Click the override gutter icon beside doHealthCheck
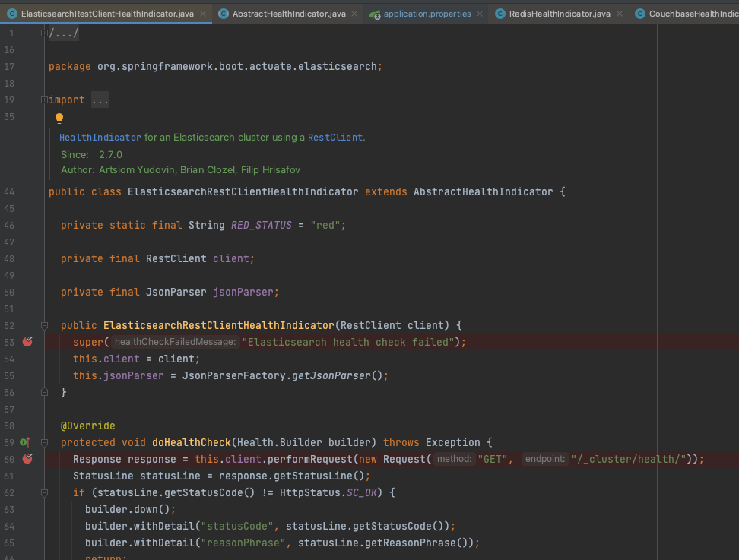The width and height of the screenshot is (739, 560). 24,442
